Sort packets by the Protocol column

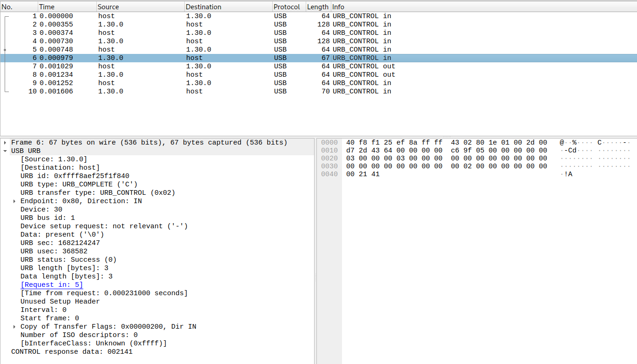(286, 7)
